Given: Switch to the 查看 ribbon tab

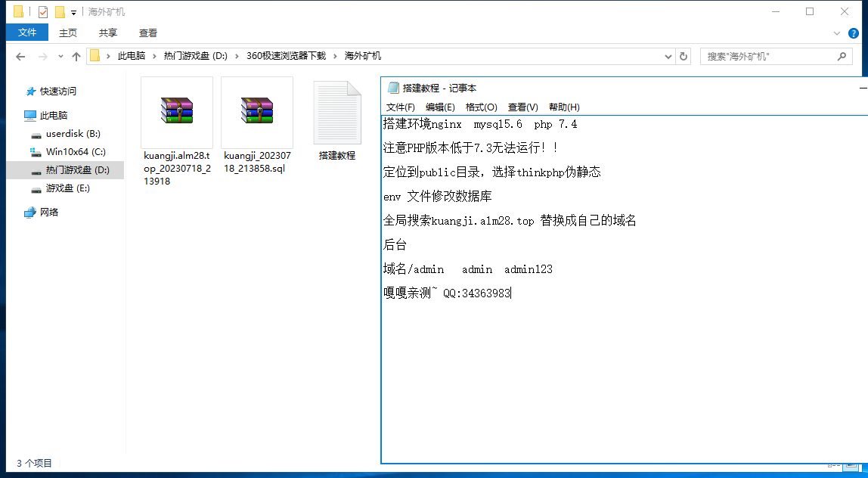Looking at the screenshot, I should coord(148,33).
